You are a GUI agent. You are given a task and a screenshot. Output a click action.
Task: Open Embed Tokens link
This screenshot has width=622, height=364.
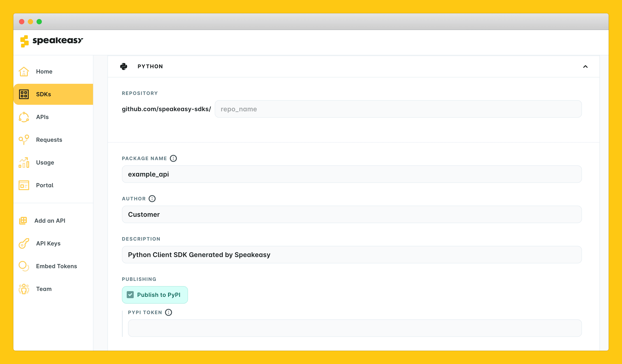(x=53, y=266)
